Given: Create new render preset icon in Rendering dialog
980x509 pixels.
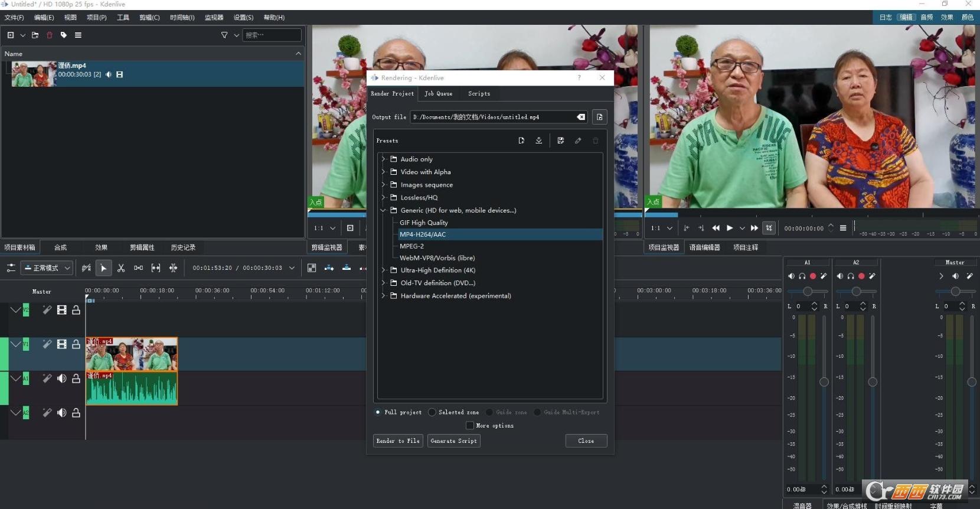Looking at the screenshot, I should (x=521, y=141).
